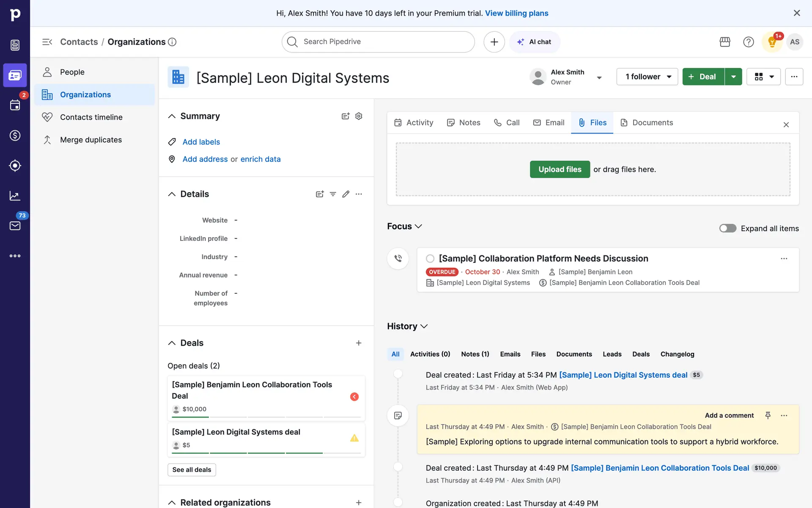Viewport: 812px width, 508px height.
Task: Click the Marketplace icon in the top bar
Action: 725,42
